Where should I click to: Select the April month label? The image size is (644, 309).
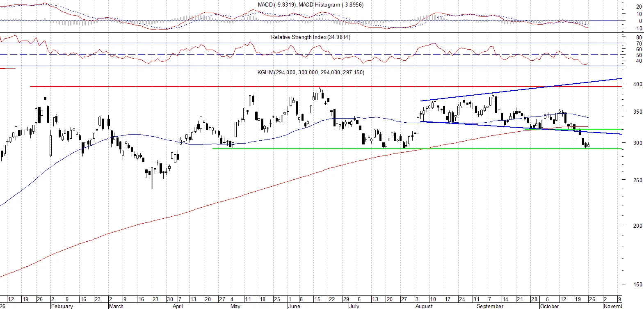click(178, 306)
